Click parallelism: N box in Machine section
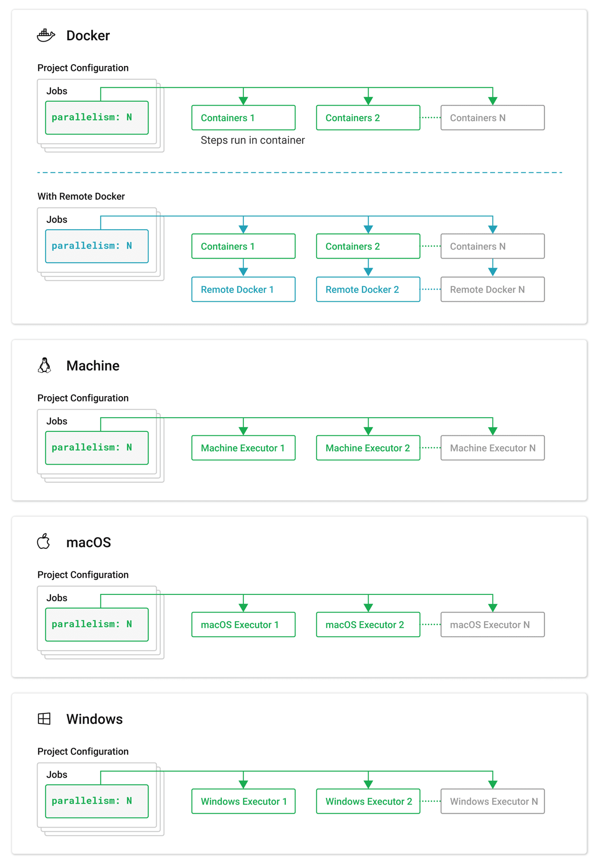This screenshot has height=868, width=599. pyautogui.click(x=97, y=448)
